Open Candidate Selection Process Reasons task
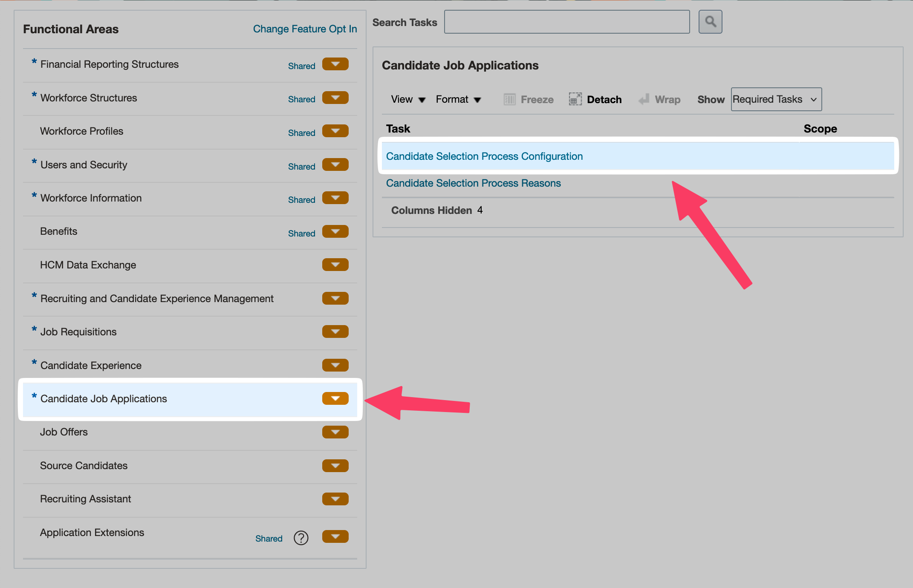Viewport: 913px width, 588px height. [x=473, y=183]
